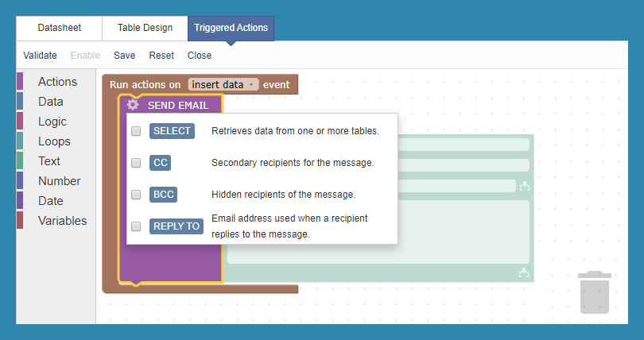Click expand icon below the large message field
The height and width of the screenshot is (340, 644).
524,272
